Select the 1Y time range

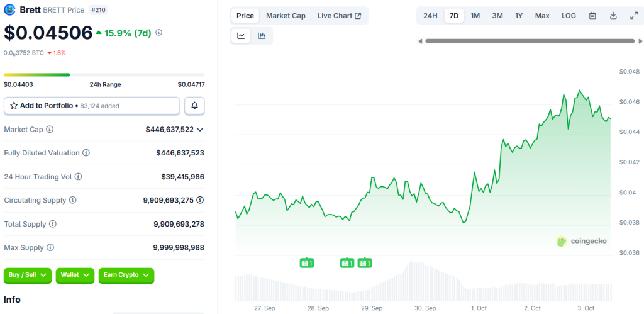(519, 16)
